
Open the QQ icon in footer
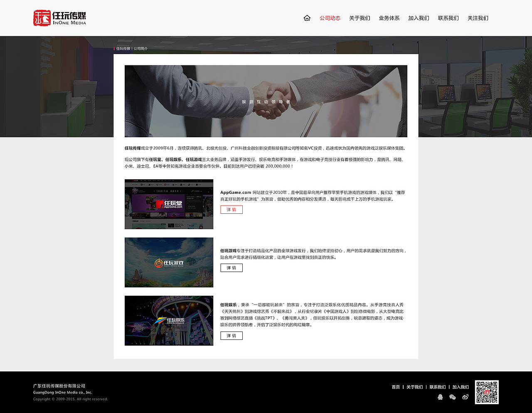[x=441, y=397]
